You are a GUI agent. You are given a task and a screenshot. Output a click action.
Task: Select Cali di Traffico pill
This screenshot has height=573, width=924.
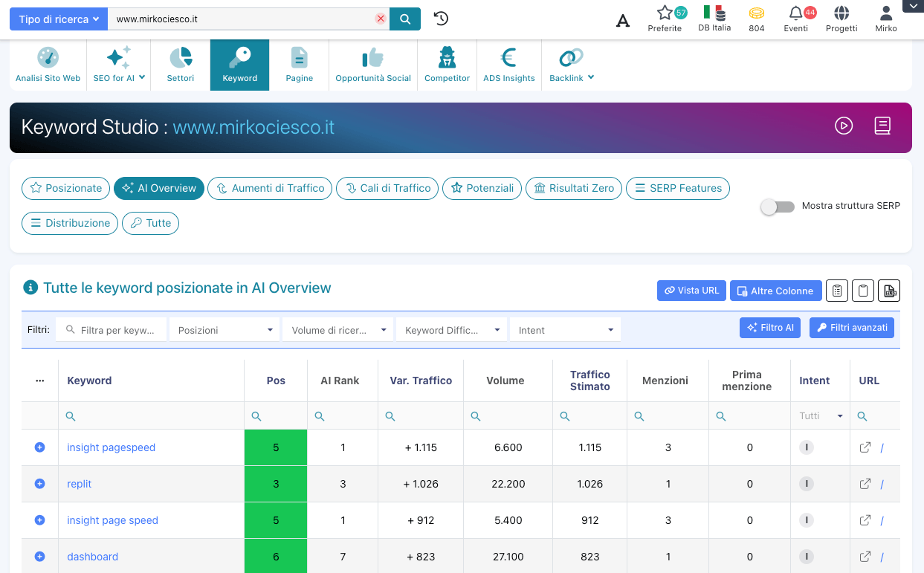click(x=387, y=188)
